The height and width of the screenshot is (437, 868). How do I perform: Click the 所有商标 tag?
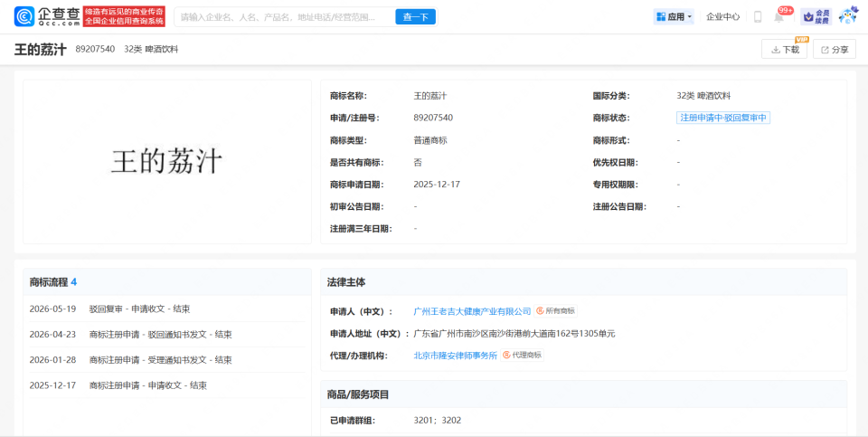556,311
